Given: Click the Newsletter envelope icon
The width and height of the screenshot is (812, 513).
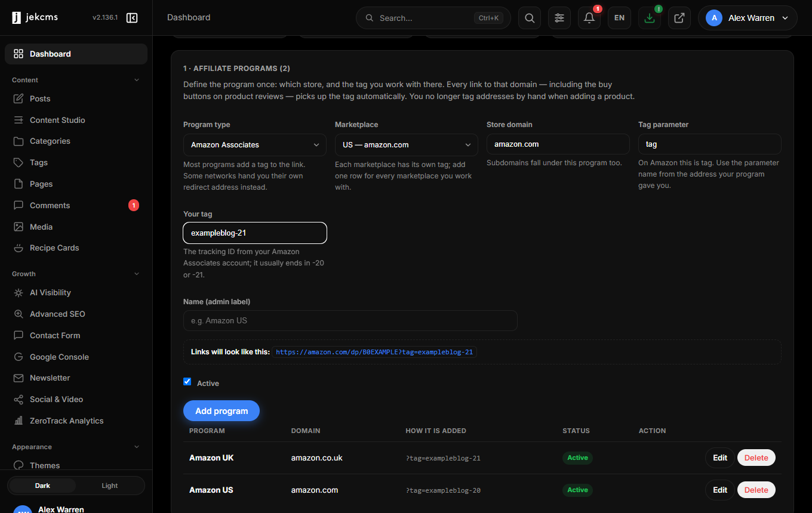Looking at the screenshot, I should (19, 378).
